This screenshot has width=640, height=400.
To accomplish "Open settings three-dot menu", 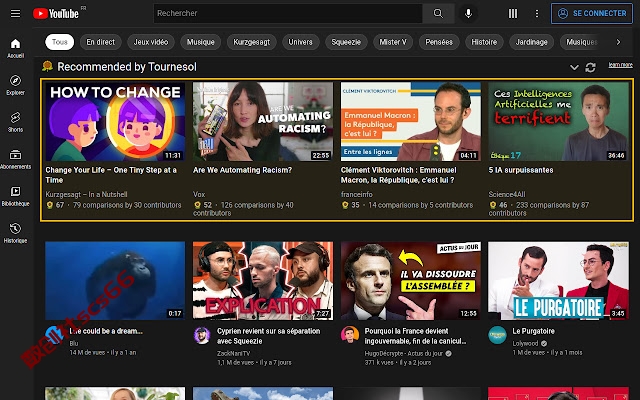I will coord(537,13).
